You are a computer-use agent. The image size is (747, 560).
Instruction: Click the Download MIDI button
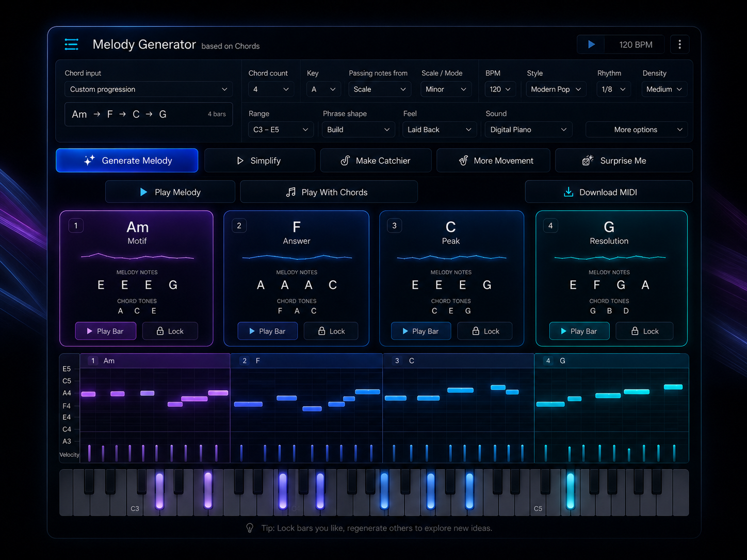pyautogui.click(x=609, y=192)
